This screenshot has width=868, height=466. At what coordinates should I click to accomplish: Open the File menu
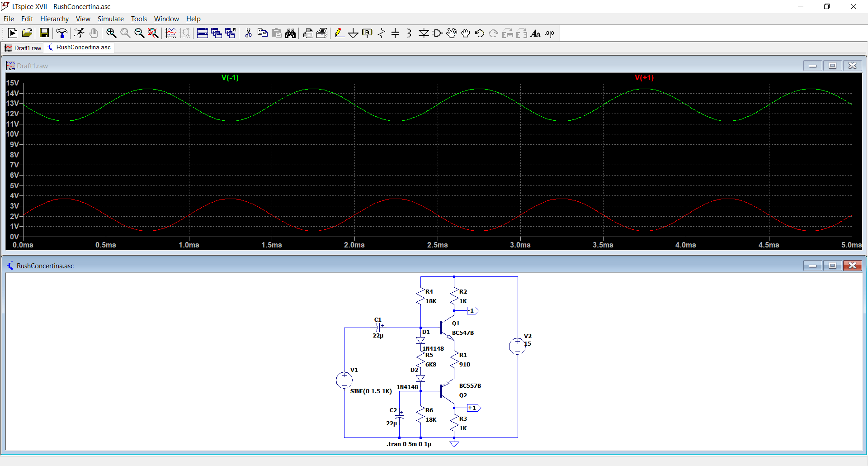click(9, 19)
